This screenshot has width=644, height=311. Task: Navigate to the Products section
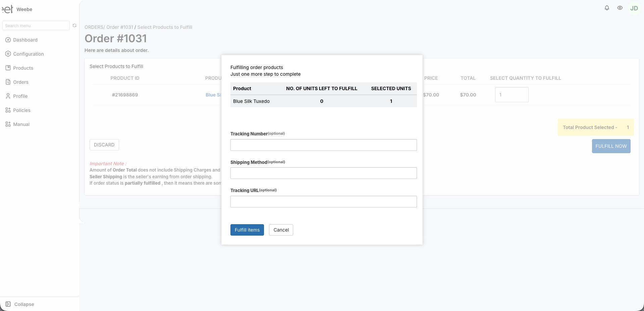coord(23,68)
